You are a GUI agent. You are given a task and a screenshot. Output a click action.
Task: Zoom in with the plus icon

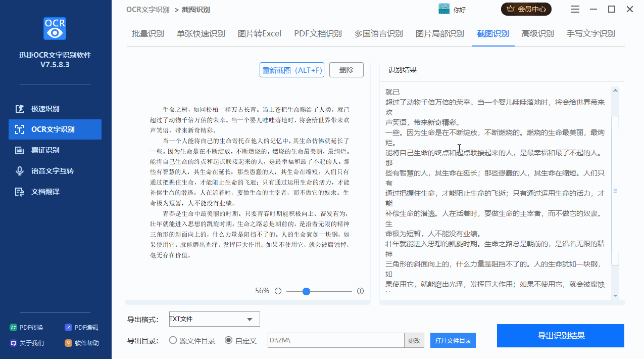pyautogui.click(x=360, y=291)
